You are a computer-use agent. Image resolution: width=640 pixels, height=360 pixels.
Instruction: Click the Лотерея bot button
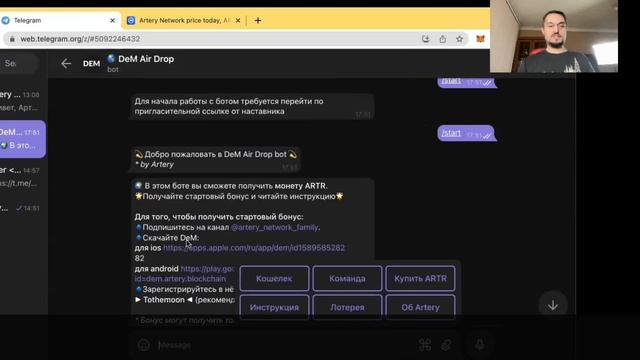(347, 307)
